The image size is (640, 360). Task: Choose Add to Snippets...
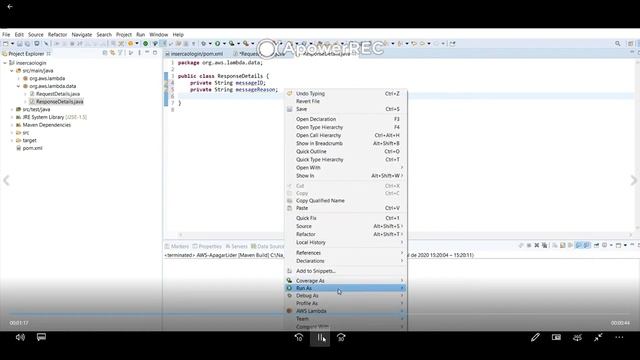click(345, 271)
